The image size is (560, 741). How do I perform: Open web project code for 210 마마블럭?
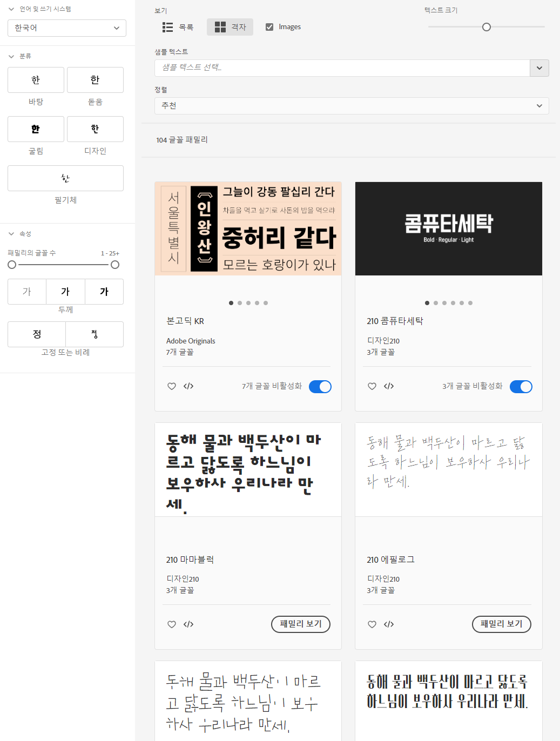pos(188,624)
